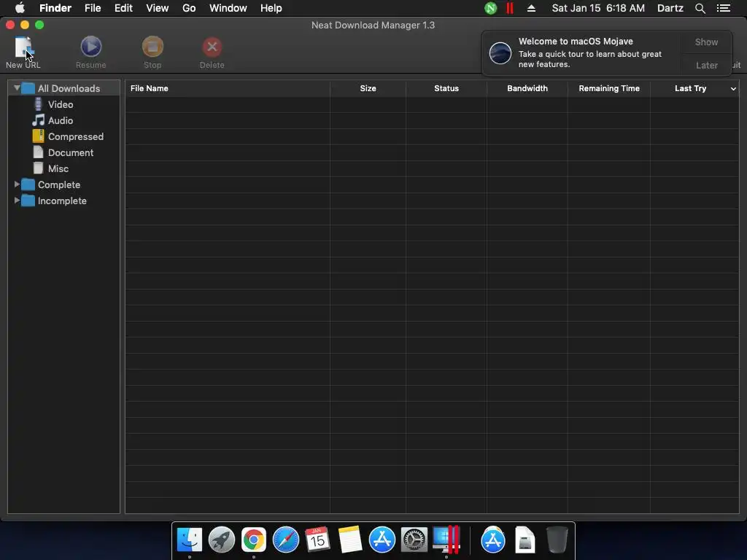Select the Compressed category in sidebar
This screenshot has height=560, width=747.
tap(75, 136)
